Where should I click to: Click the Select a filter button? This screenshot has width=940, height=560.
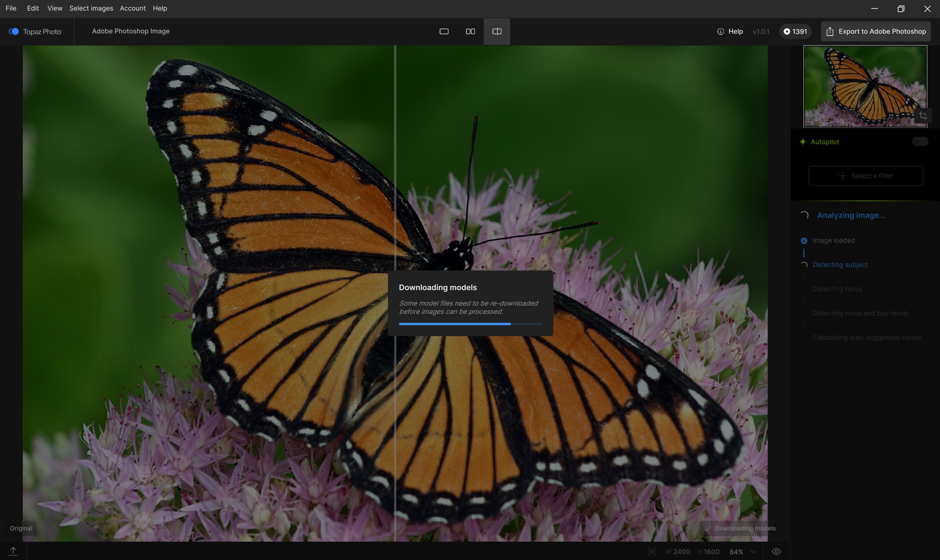[x=865, y=176]
